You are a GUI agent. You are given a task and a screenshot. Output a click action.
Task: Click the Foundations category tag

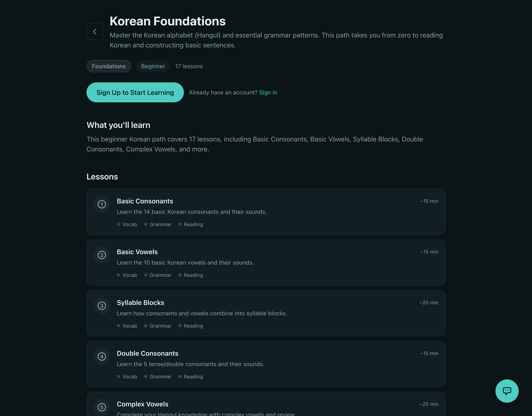coord(109,66)
